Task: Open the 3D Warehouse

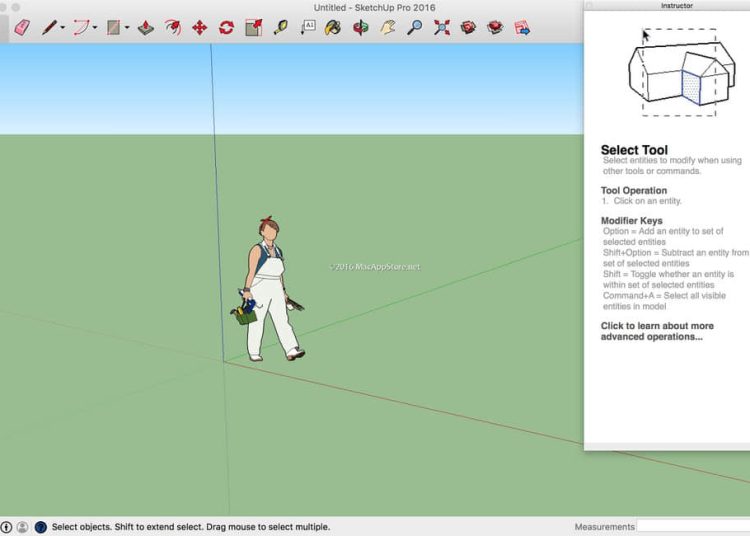Action: tap(468, 28)
